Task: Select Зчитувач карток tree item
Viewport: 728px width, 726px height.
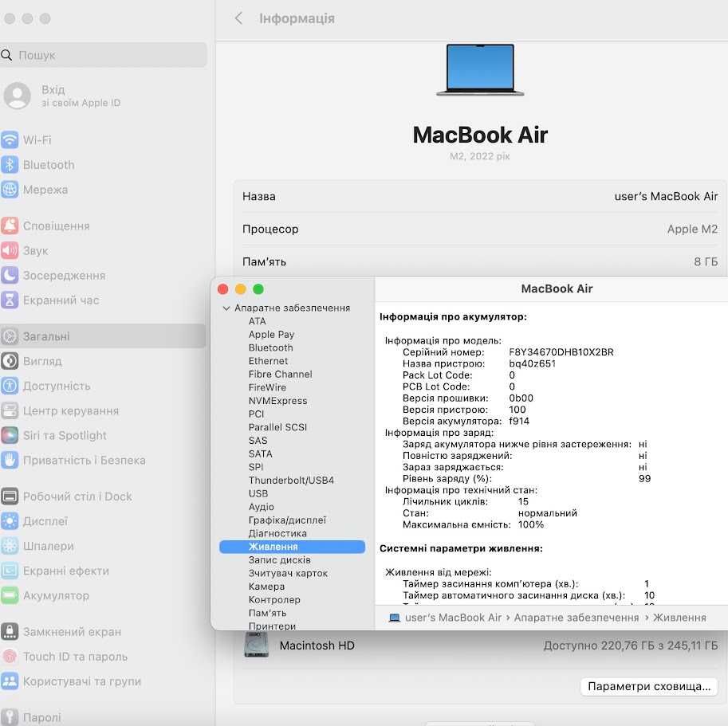Action: coord(288,573)
